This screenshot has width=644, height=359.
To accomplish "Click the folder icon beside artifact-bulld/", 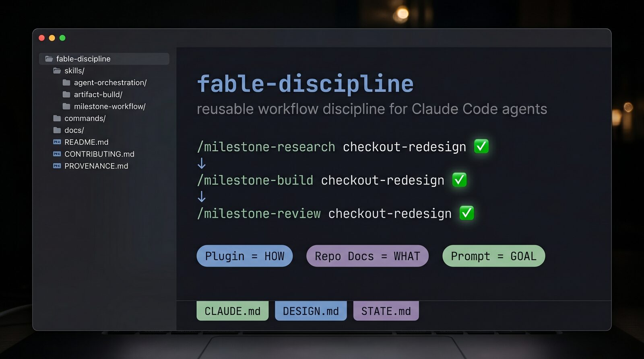I will pos(66,94).
